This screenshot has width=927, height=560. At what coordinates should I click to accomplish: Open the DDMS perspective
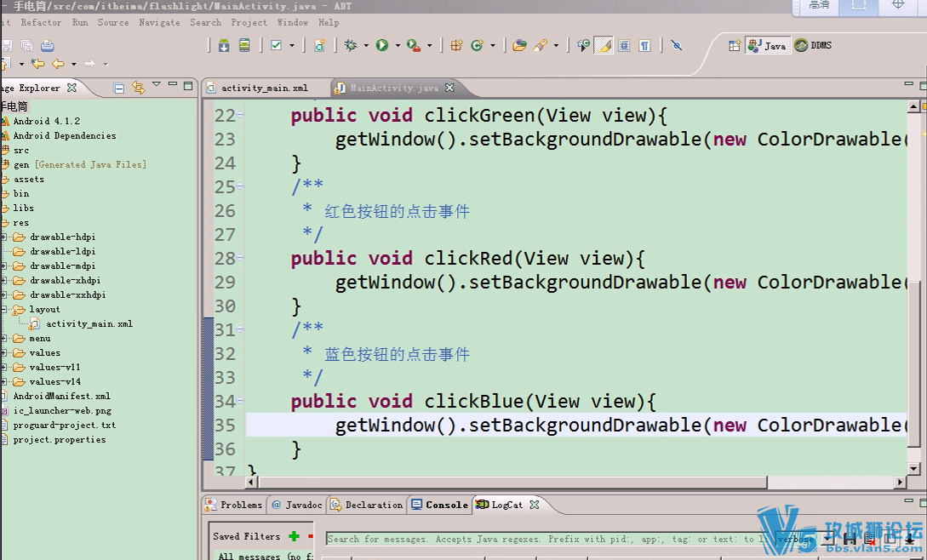(x=814, y=46)
